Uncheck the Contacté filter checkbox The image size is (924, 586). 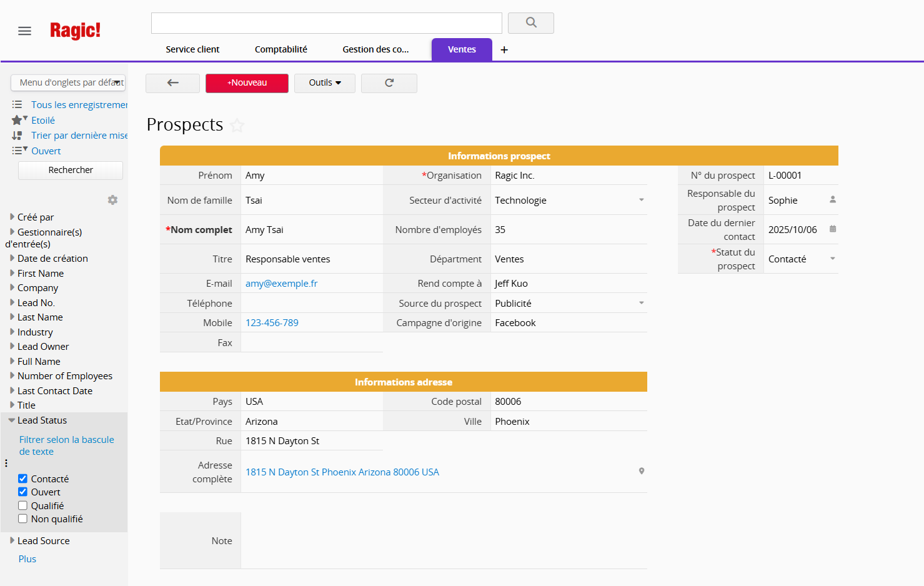coord(23,479)
